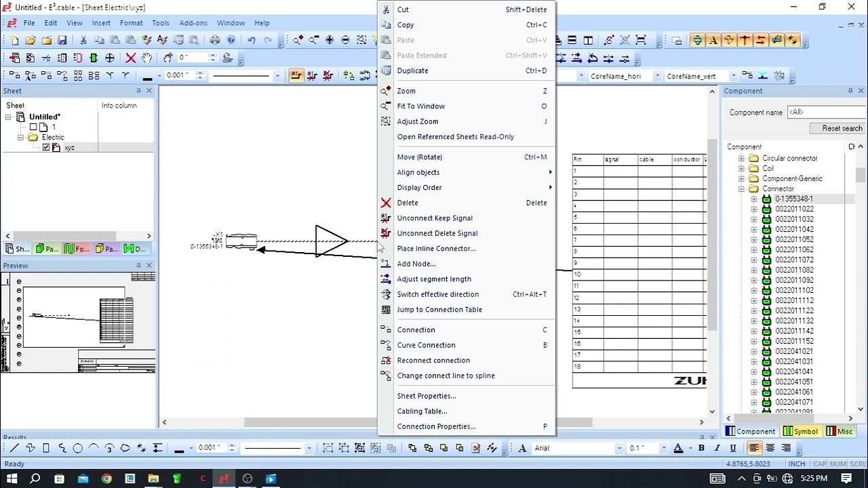Click the Zoom in magnifier icon
This screenshot has height=488, width=868.
298,41
